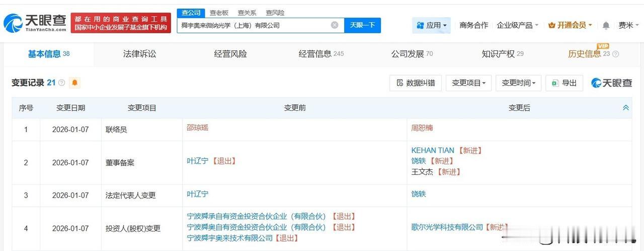Click the 变更前 column header
Image resolution: width=644 pixels, height=251 pixels.
[x=295, y=108]
